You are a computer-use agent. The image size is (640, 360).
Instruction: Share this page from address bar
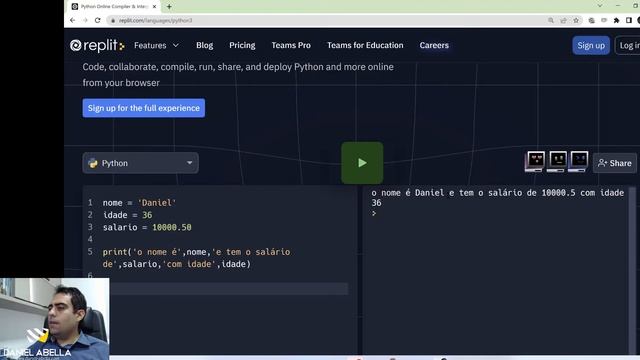(x=563, y=20)
